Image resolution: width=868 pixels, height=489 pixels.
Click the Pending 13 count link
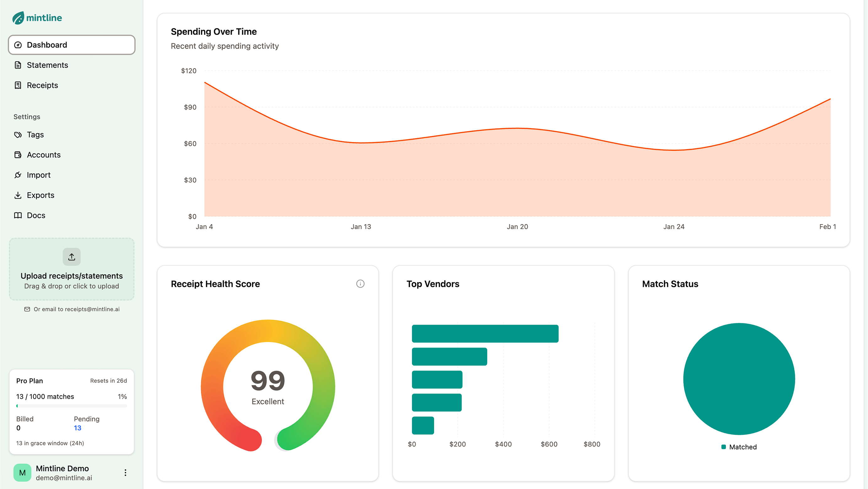78,428
